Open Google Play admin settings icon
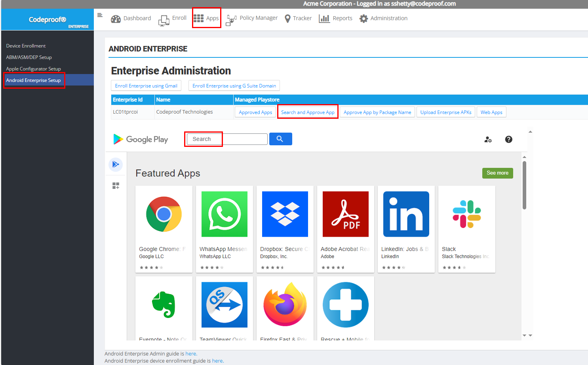Screen dimensions: 588x365 [x=488, y=139]
